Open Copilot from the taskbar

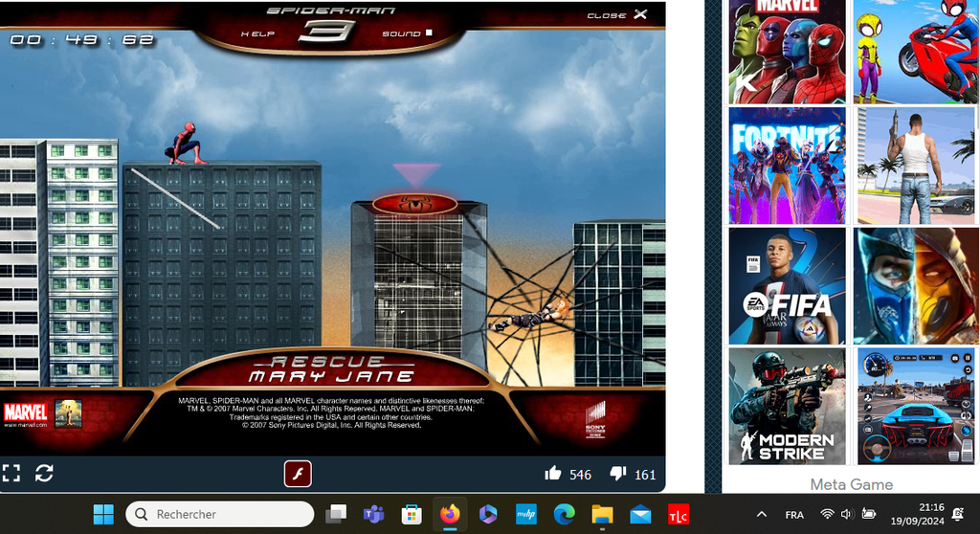tap(487, 514)
